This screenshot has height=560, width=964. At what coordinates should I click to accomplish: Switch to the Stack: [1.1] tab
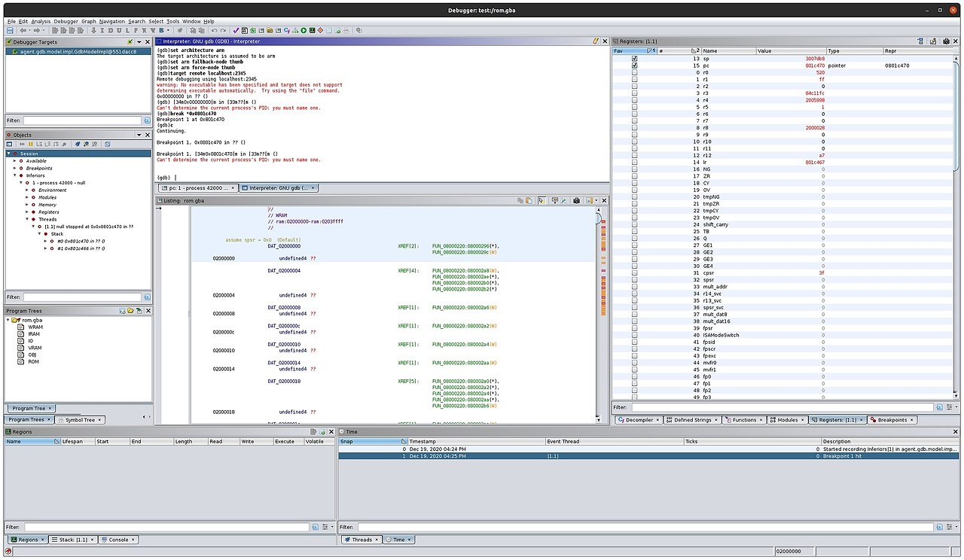click(73, 540)
